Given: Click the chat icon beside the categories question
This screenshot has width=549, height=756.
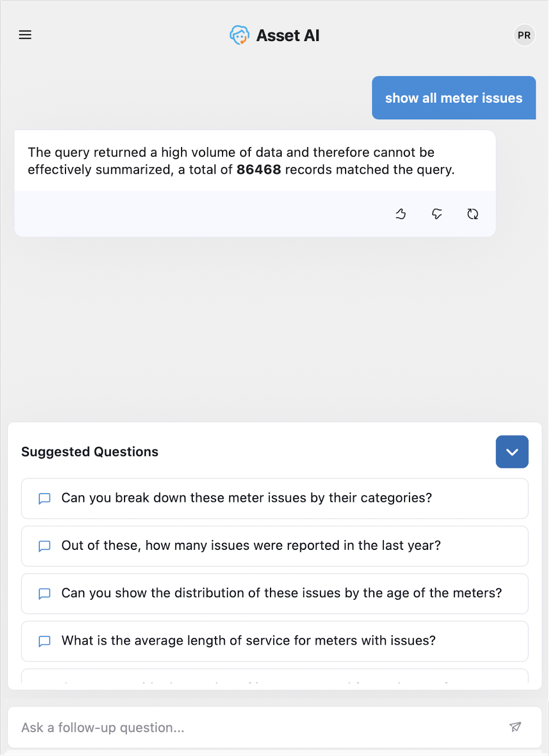Looking at the screenshot, I should 45,499.
